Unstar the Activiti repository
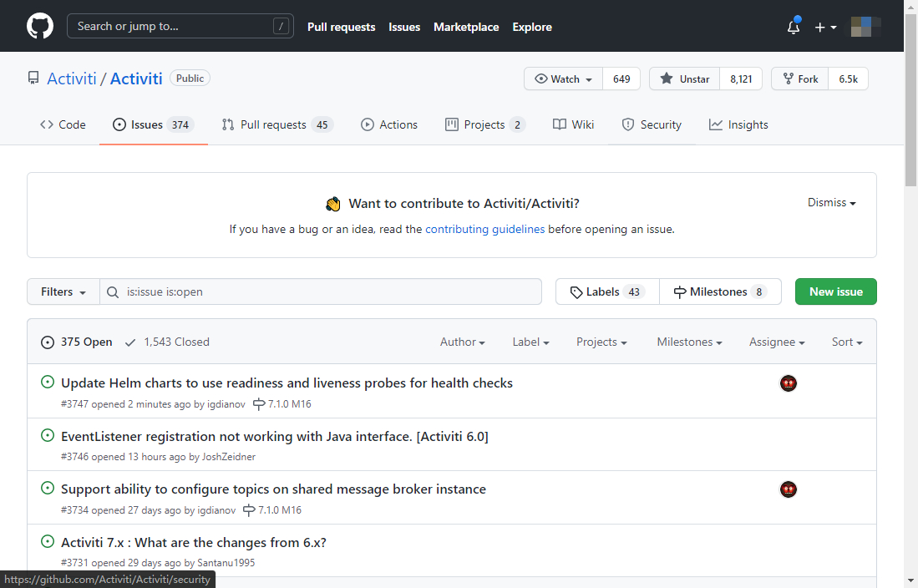This screenshot has width=918, height=588. point(684,79)
